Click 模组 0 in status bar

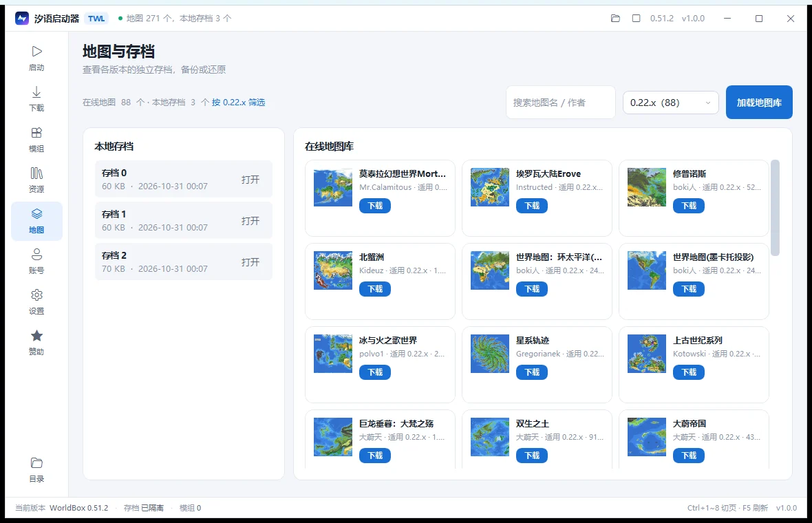tap(190, 508)
